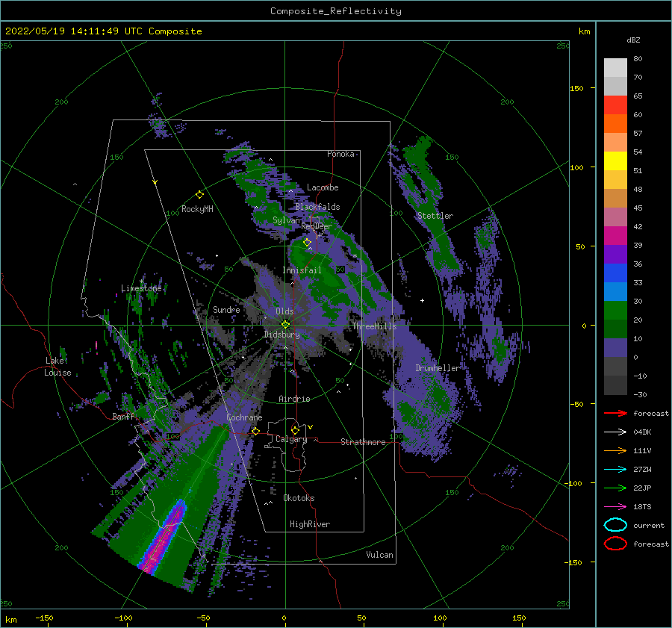Click the red forecast ellipse icon
The height and width of the screenshot is (628, 672).
pos(615,544)
